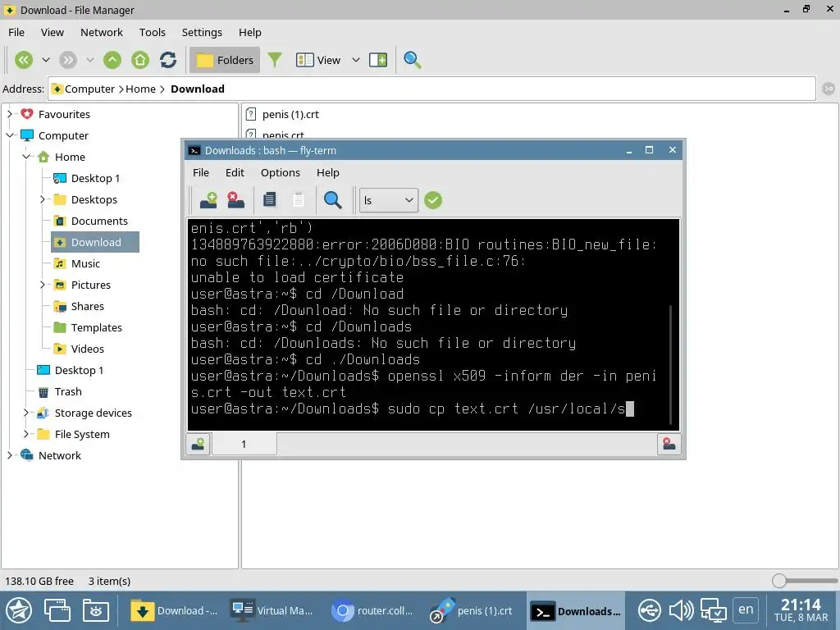
Task: Add a terminal tab from the bottom bar
Action: point(198,444)
